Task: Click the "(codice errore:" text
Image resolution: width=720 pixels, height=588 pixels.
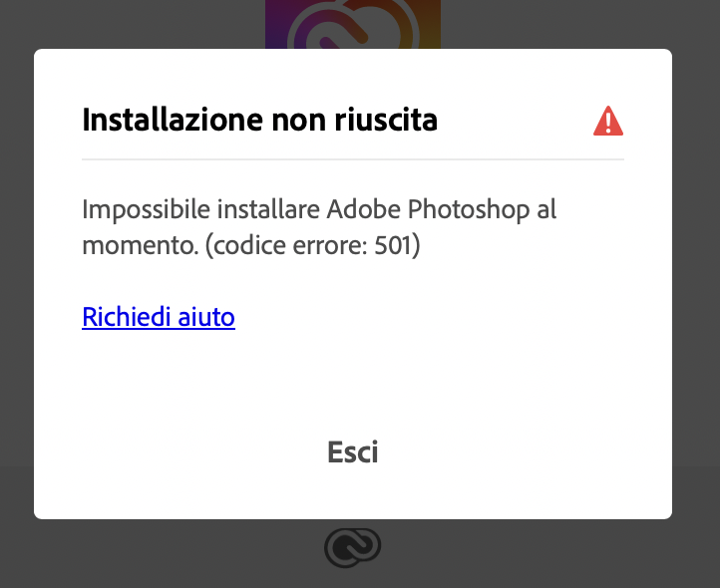Action: pyautogui.click(x=284, y=244)
